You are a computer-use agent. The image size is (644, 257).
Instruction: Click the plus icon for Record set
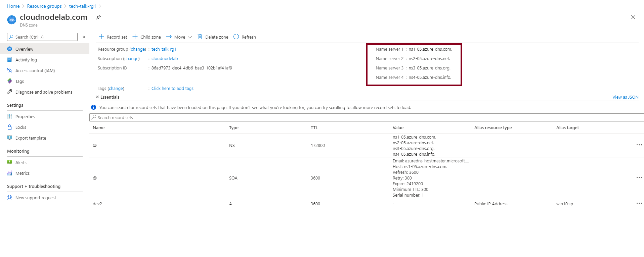(101, 37)
